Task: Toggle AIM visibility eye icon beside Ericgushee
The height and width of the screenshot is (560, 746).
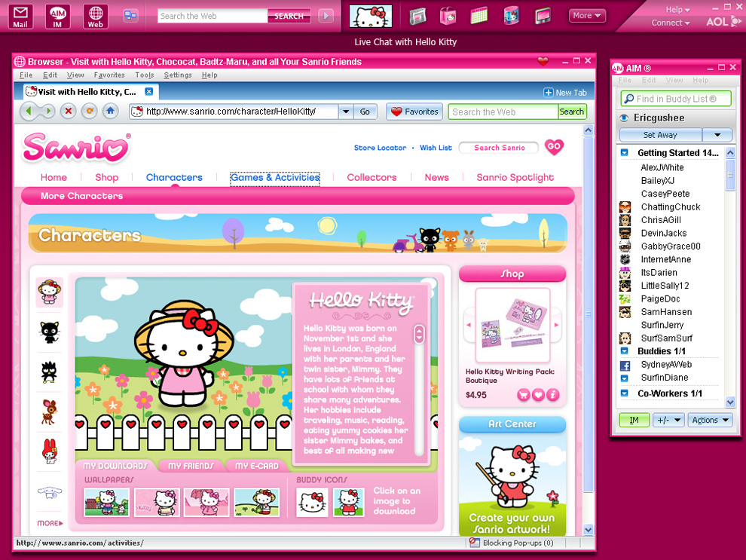Action: 624,118
